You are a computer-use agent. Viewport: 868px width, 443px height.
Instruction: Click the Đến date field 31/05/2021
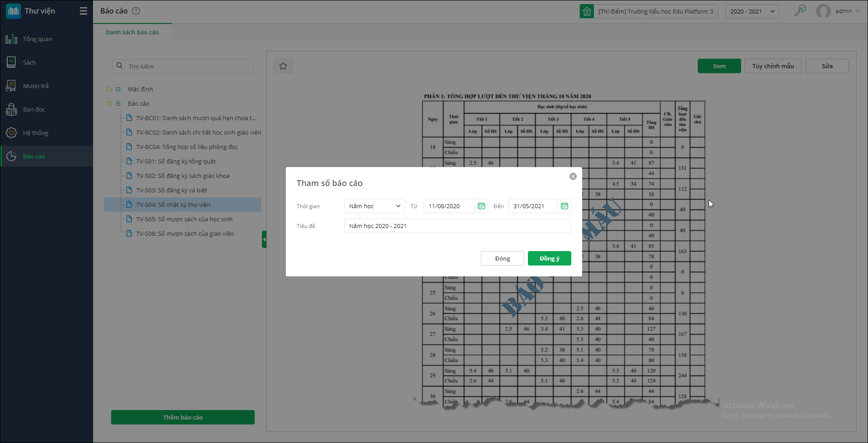coord(533,206)
